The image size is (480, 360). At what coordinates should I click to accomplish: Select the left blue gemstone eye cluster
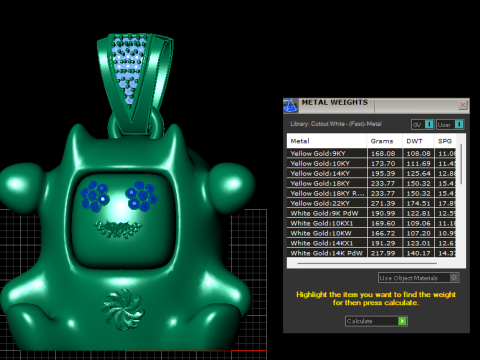[x=95, y=196]
